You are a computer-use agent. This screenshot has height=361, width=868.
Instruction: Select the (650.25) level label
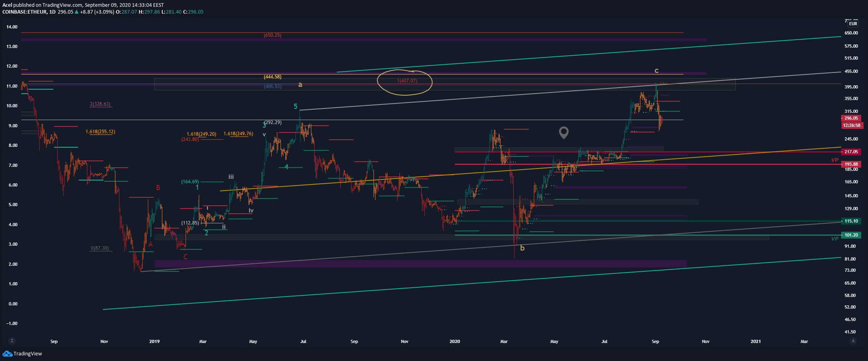coord(273,35)
